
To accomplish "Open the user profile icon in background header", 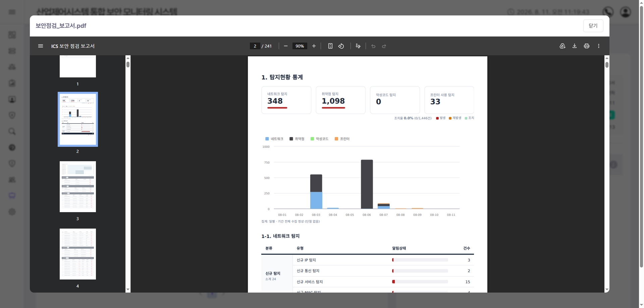I will point(626,12).
